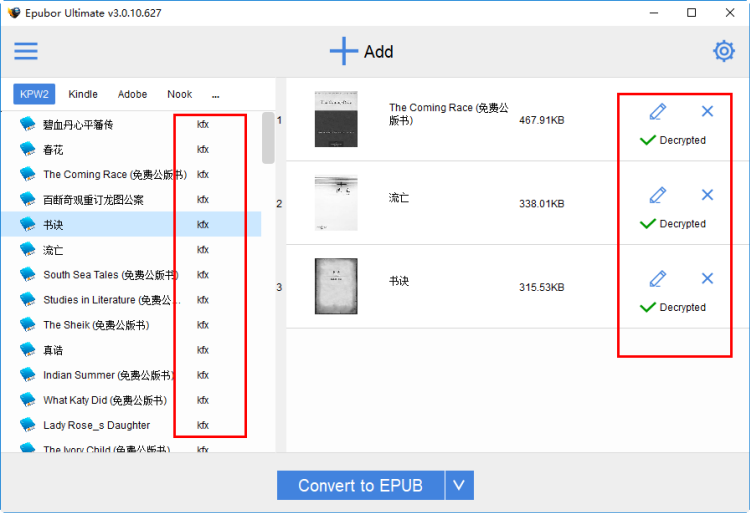The height and width of the screenshot is (513, 750).
Task: Switch to the Nook tab
Action: [179, 94]
